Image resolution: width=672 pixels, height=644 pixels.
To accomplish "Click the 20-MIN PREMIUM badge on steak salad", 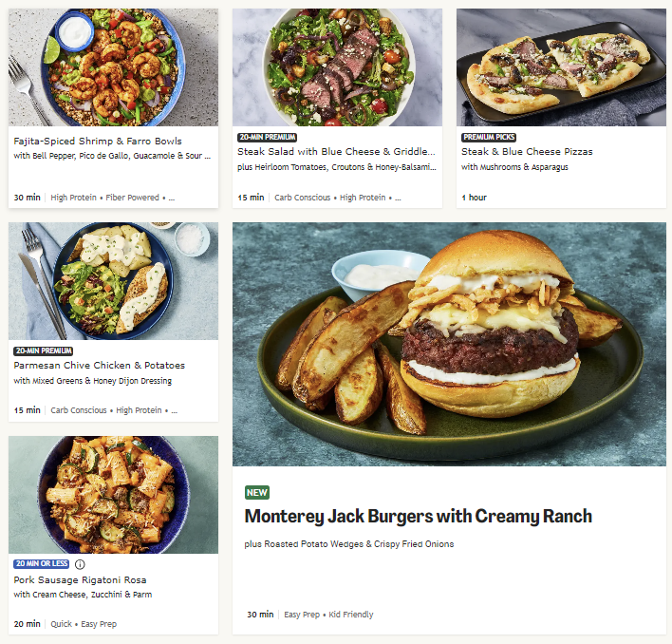I will (x=268, y=137).
